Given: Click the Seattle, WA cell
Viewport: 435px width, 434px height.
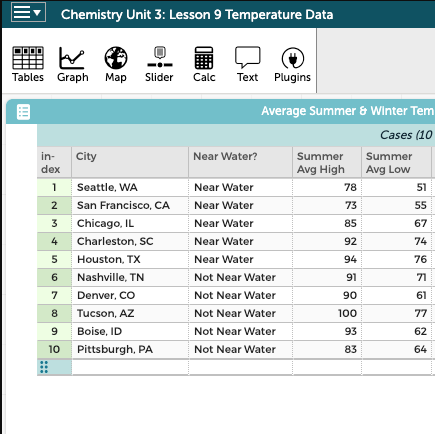Looking at the screenshot, I should point(130,187).
